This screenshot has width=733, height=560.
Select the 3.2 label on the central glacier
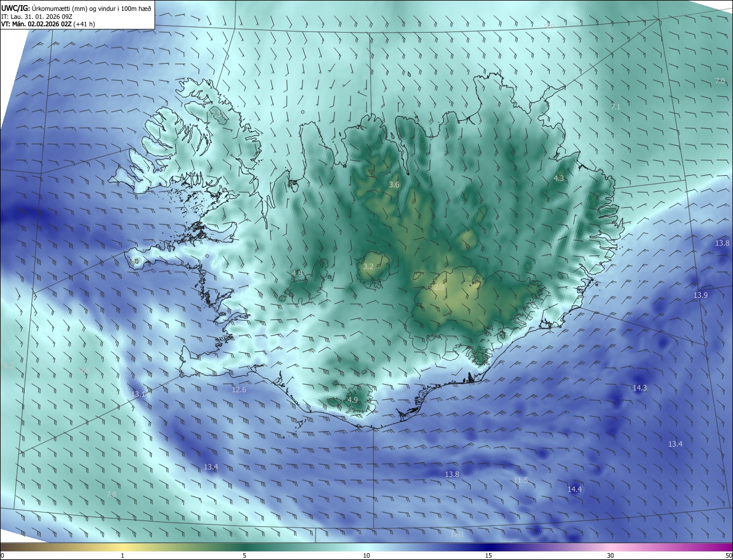click(x=368, y=266)
